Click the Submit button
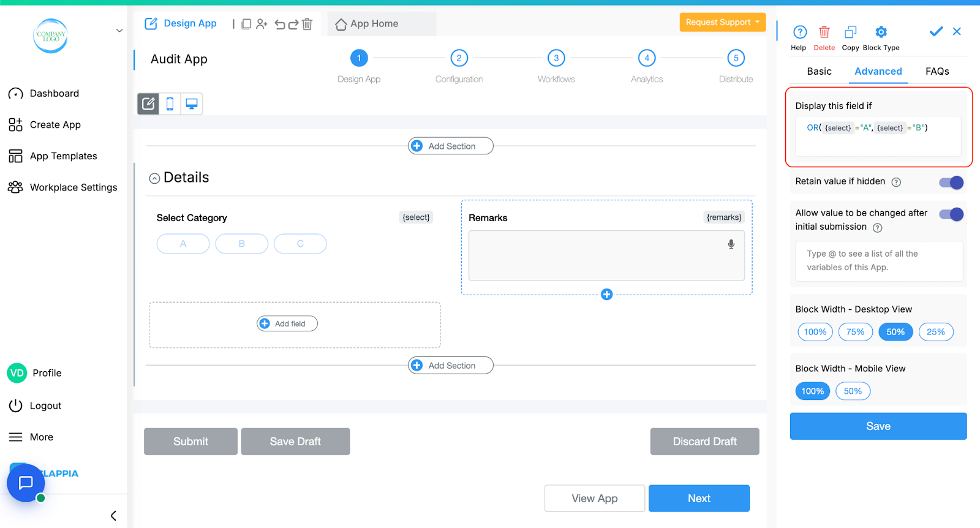Image resolution: width=980 pixels, height=528 pixels. pos(190,442)
